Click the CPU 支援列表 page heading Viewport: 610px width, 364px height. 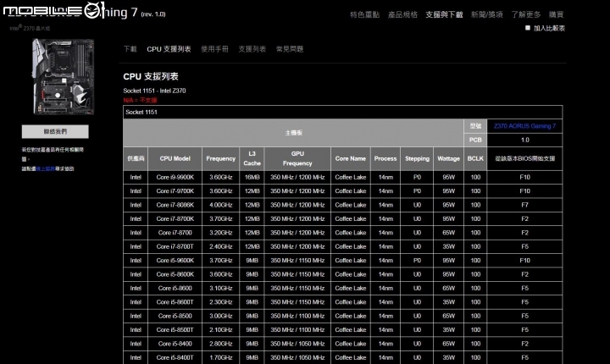point(151,77)
